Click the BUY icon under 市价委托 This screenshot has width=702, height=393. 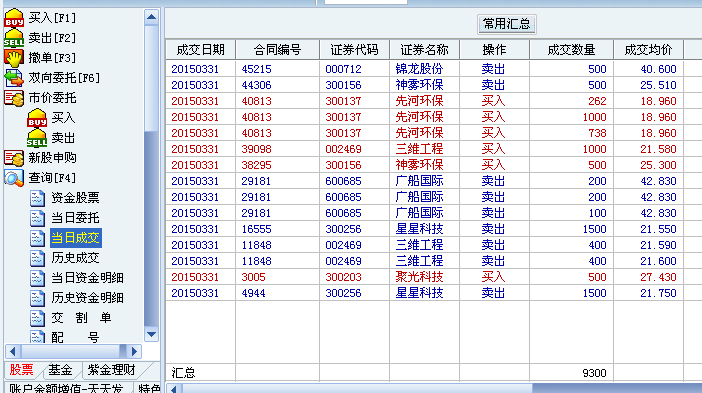click(x=37, y=118)
